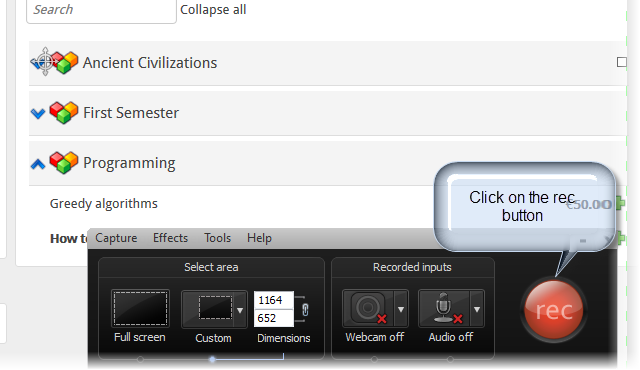Open the Webcam options dropdown arrow
Image resolution: width=640 pixels, height=370 pixels.
click(401, 309)
